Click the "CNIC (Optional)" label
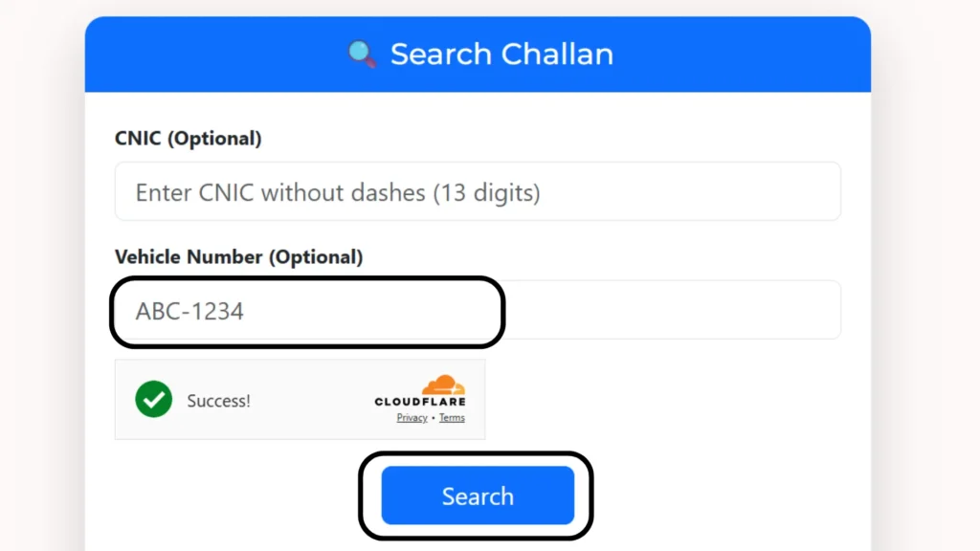 click(x=188, y=138)
